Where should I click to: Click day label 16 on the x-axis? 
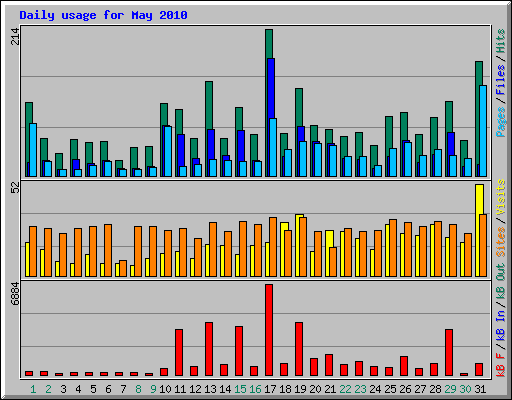click(x=255, y=389)
